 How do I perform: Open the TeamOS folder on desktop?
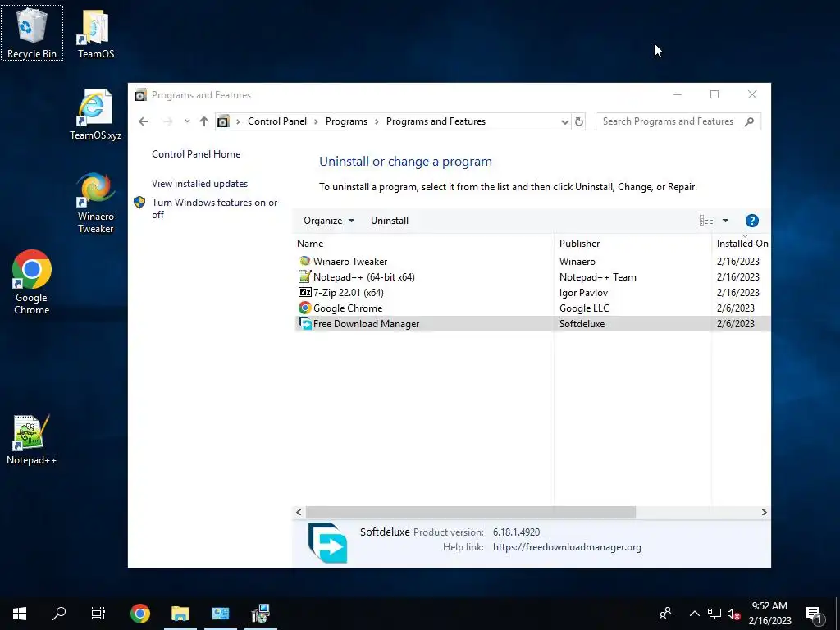[x=95, y=34]
